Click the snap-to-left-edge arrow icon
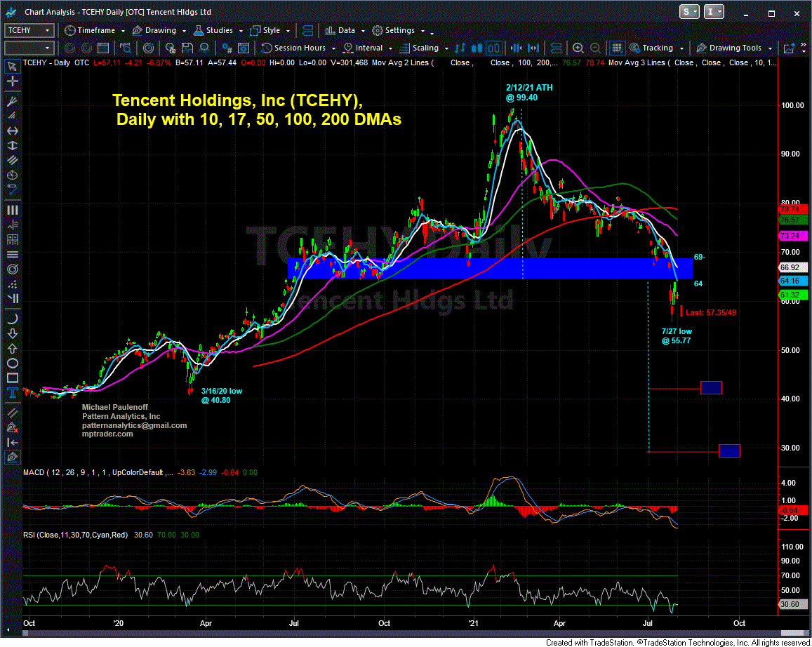The height and width of the screenshot is (647, 812). click(13, 443)
